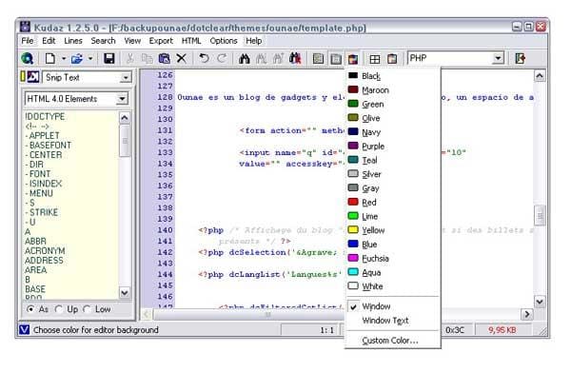Click the Delete X icon
The width and height of the screenshot is (571, 392).
[182, 58]
